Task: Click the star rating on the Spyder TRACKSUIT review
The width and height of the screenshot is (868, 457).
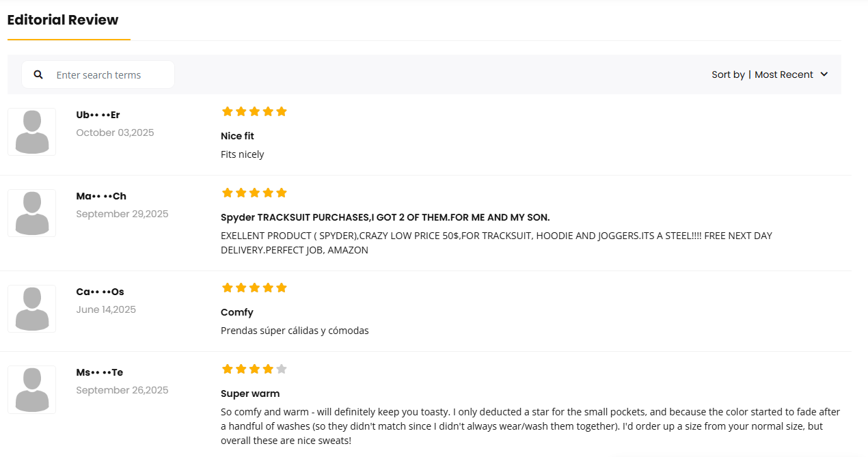Action: [x=254, y=193]
